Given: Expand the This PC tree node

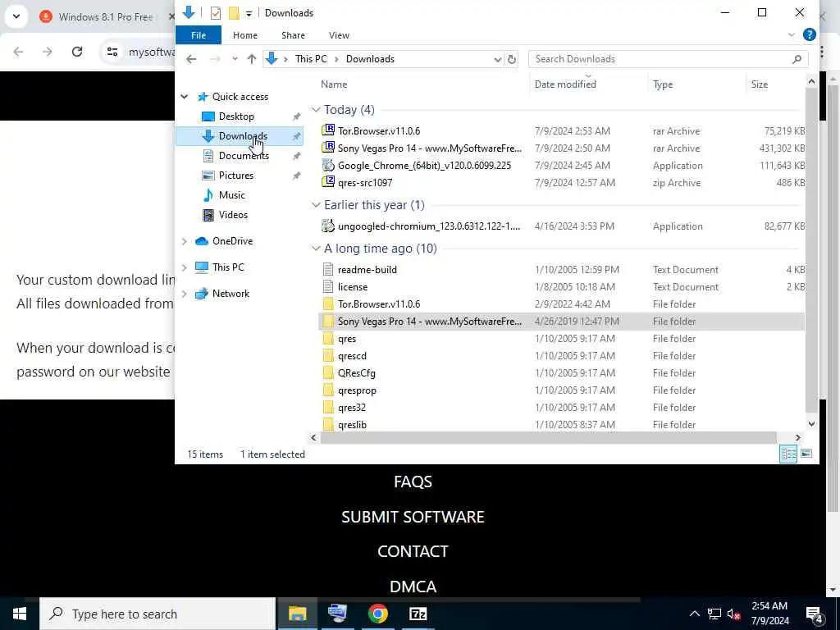Looking at the screenshot, I should click(x=185, y=267).
